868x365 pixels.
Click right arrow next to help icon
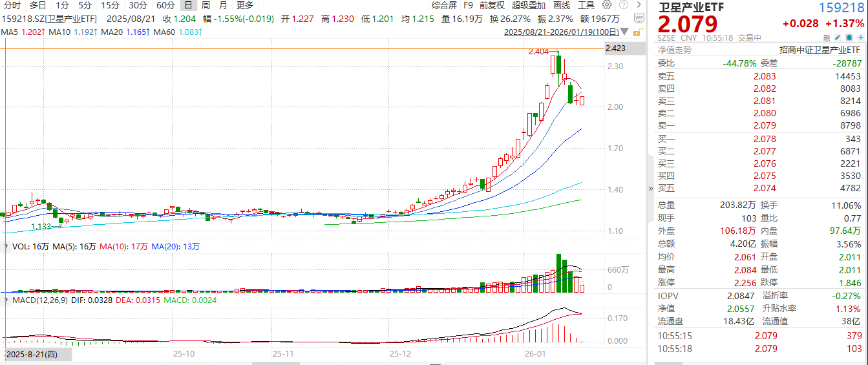[639, 5]
